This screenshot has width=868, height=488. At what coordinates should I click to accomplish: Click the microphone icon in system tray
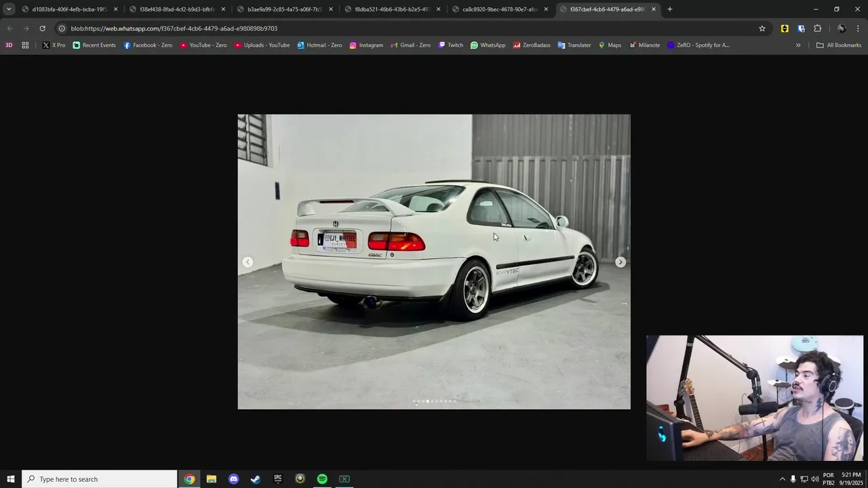[793, 479]
